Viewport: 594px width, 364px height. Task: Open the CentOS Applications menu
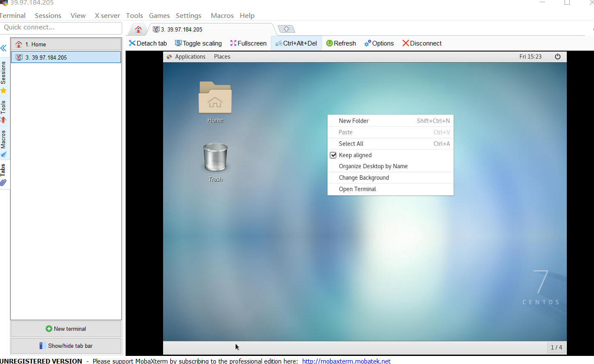click(x=186, y=57)
